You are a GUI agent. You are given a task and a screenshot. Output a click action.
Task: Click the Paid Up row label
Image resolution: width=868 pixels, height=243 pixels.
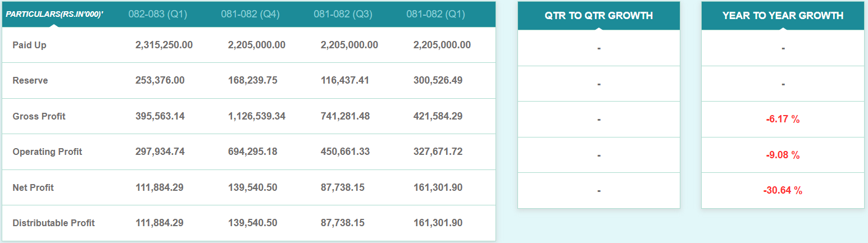click(x=29, y=45)
